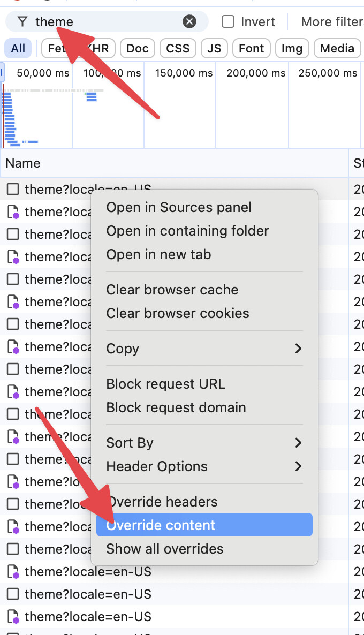Click the Name column header
The width and height of the screenshot is (364, 635).
click(23, 163)
